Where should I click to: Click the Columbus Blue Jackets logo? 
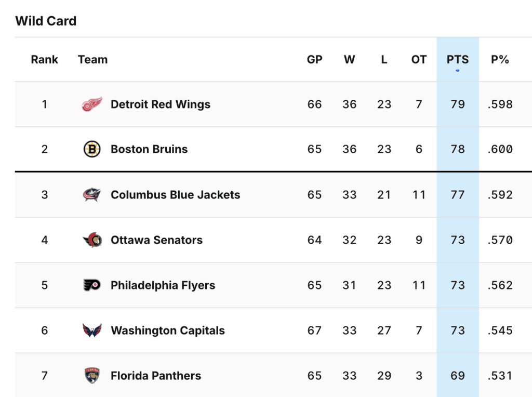click(x=92, y=195)
